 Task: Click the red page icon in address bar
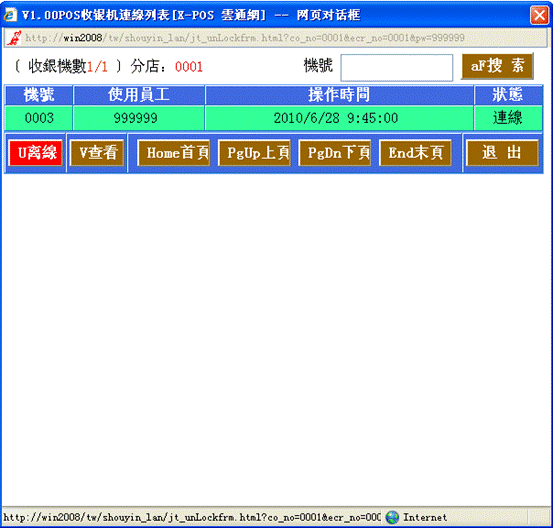[x=14, y=38]
